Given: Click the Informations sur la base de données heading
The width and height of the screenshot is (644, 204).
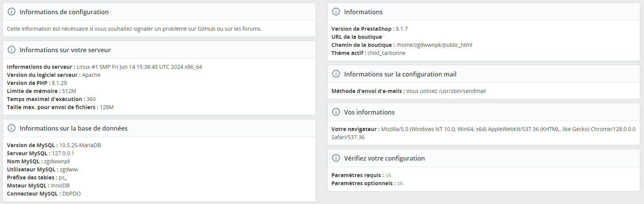Looking at the screenshot, I should coord(74,128).
